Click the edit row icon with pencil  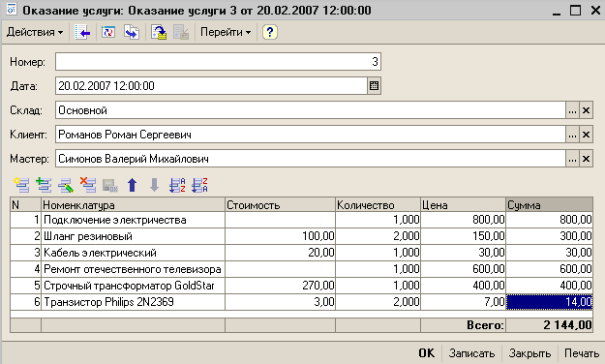[x=66, y=185]
